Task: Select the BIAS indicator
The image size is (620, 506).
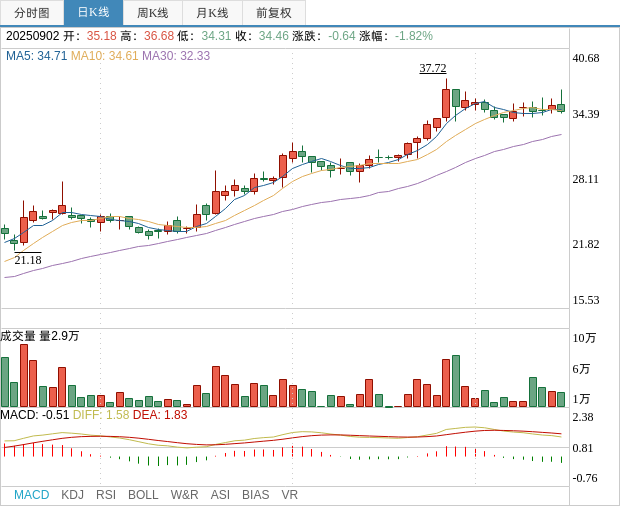Action: pyautogui.click(x=255, y=495)
